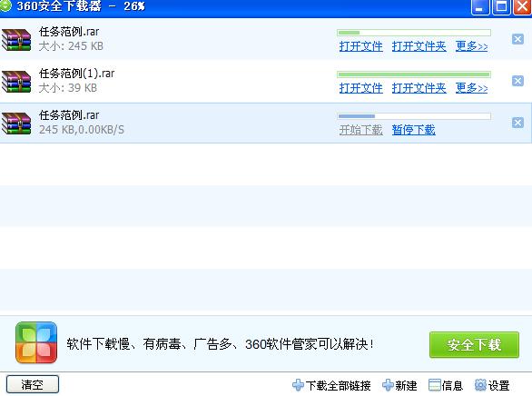
Task: Select file name 任务范例(1).rar
Action: pyautogui.click(x=76, y=74)
